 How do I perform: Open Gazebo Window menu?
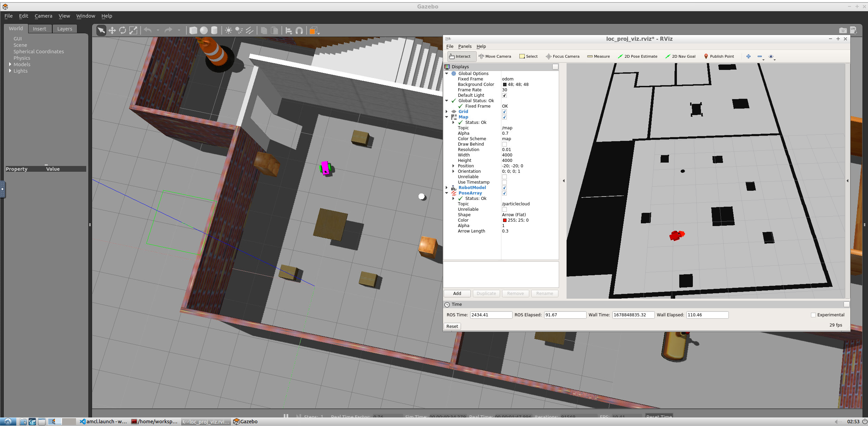point(86,16)
